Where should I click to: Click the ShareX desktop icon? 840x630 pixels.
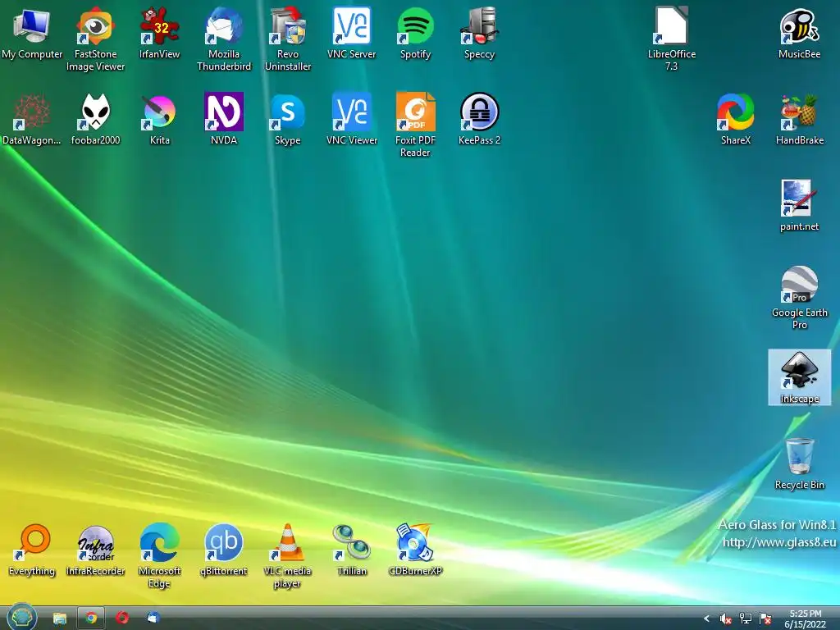coord(736,119)
